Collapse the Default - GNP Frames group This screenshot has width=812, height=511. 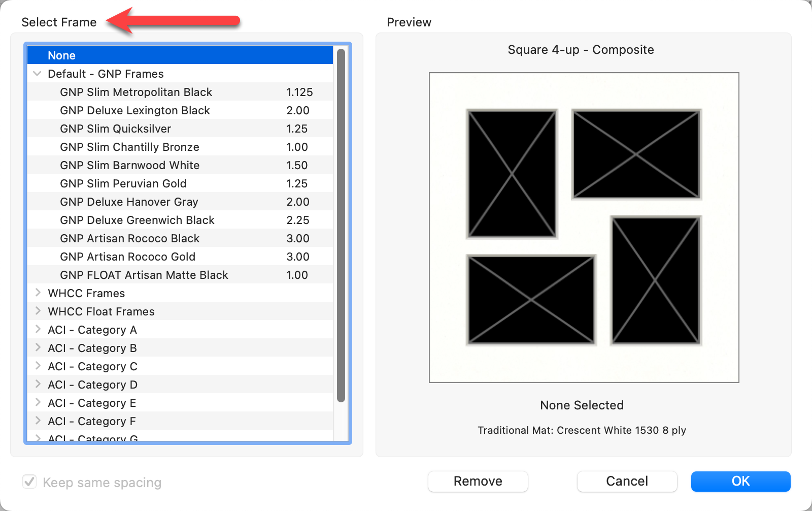(x=37, y=74)
